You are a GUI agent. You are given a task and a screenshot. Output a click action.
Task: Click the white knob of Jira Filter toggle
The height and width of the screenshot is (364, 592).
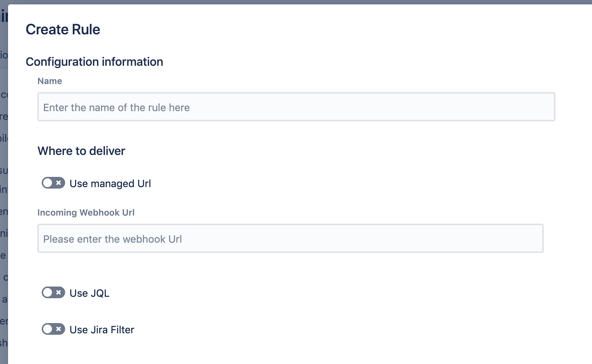point(48,329)
